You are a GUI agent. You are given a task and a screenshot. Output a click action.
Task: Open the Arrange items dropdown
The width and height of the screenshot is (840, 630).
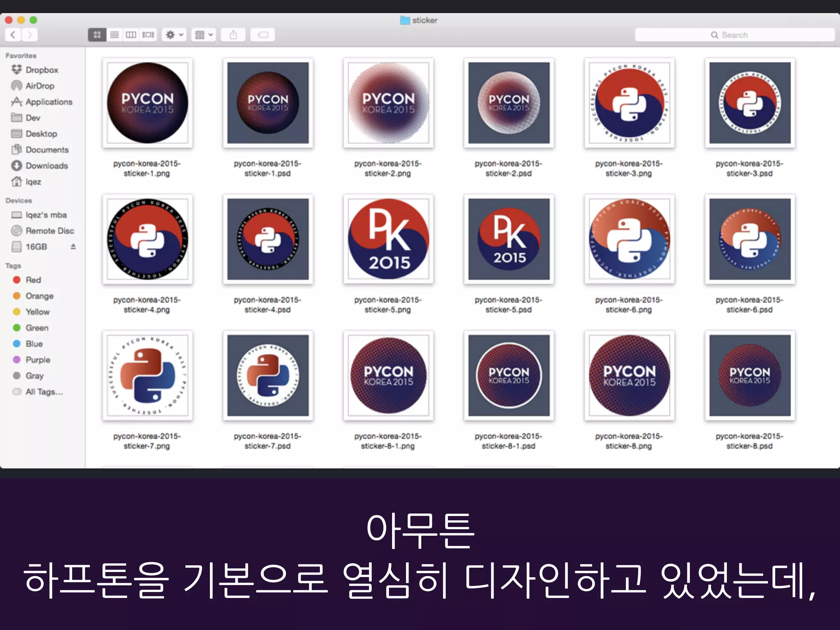coord(204,35)
